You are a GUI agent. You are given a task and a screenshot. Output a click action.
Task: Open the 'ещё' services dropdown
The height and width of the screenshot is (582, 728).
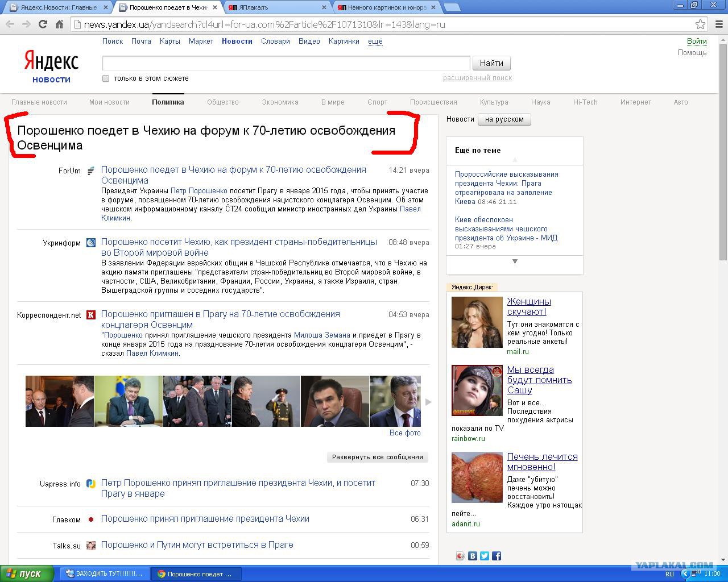(375, 41)
